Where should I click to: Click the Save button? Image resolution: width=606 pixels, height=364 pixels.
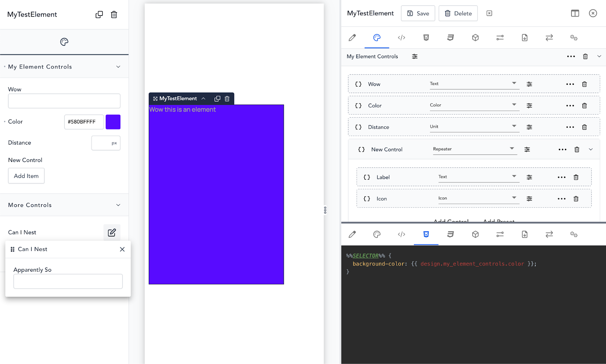click(418, 13)
